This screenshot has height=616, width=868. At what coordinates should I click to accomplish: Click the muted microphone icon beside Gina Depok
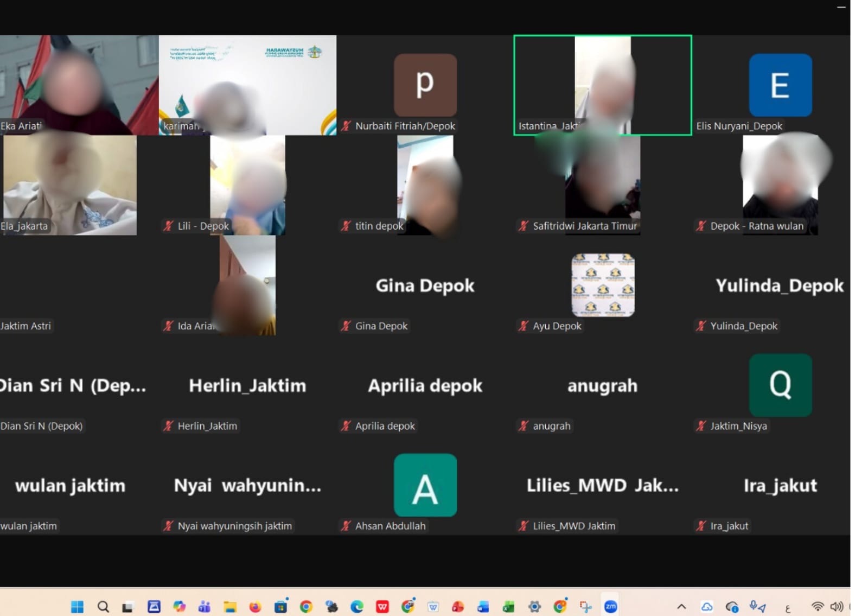pos(346,326)
